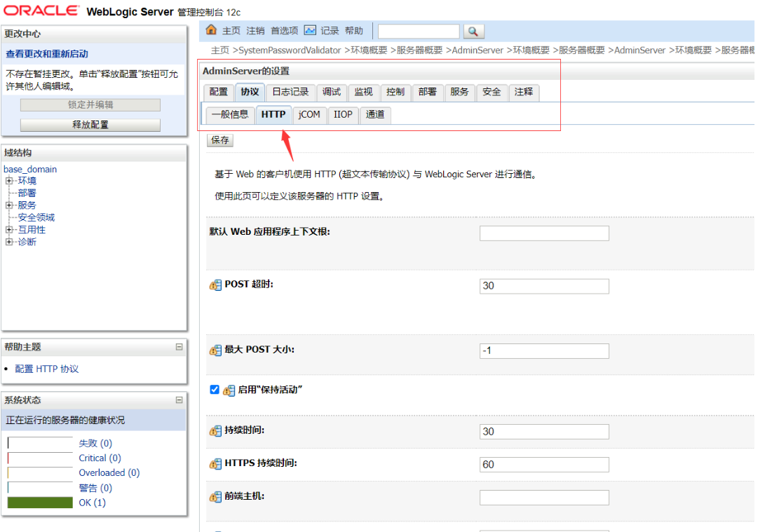This screenshot has height=532, width=758.
Task: Switch to the 日志记录 tab
Action: 290,92
